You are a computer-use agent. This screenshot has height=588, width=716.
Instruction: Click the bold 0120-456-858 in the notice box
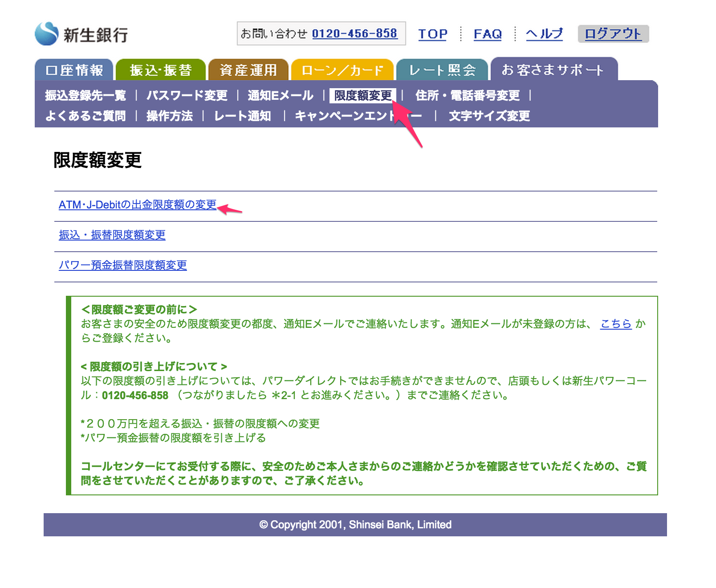[x=135, y=395]
